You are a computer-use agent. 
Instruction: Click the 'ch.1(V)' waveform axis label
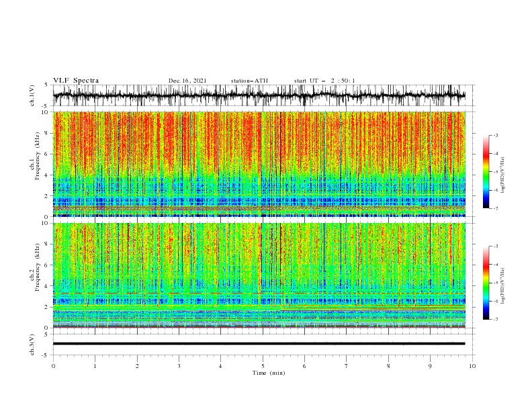(32, 95)
